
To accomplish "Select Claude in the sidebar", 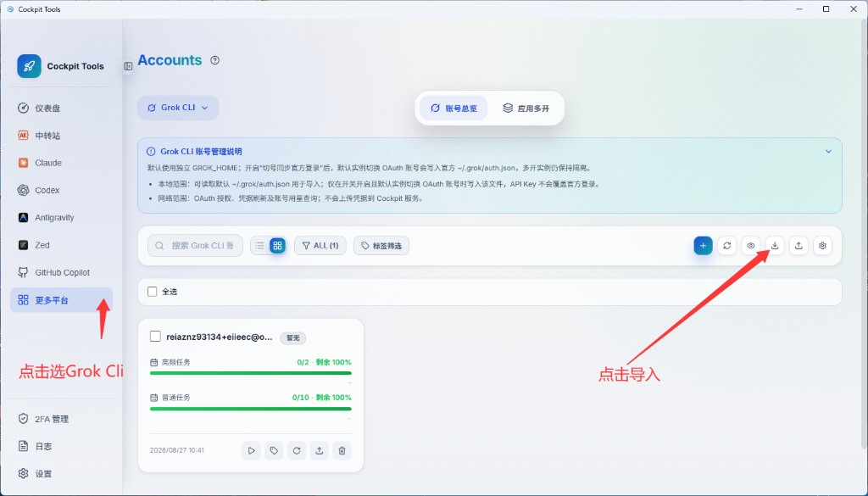I will (61, 163).
